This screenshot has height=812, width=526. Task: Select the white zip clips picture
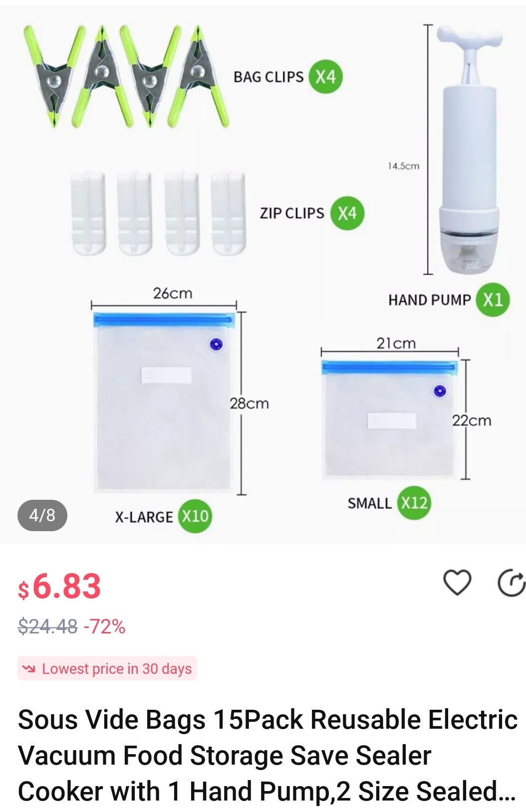click(159, 213)
